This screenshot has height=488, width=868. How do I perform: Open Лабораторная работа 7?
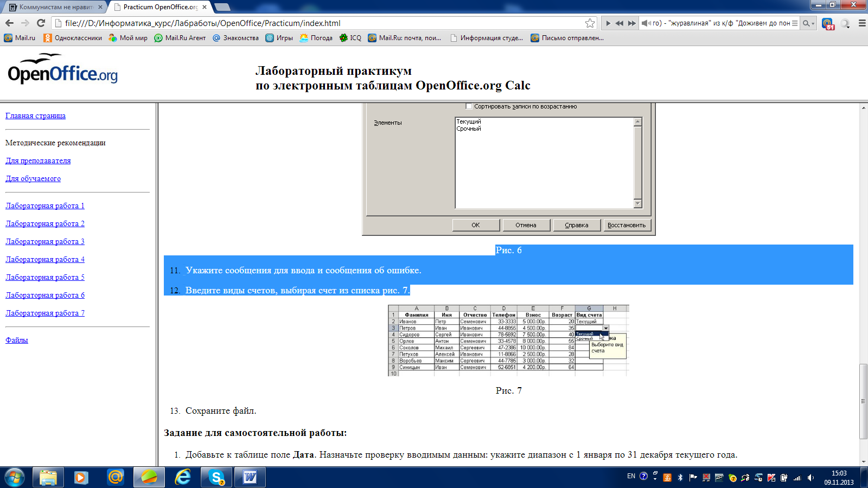click(x=45, y=313)
